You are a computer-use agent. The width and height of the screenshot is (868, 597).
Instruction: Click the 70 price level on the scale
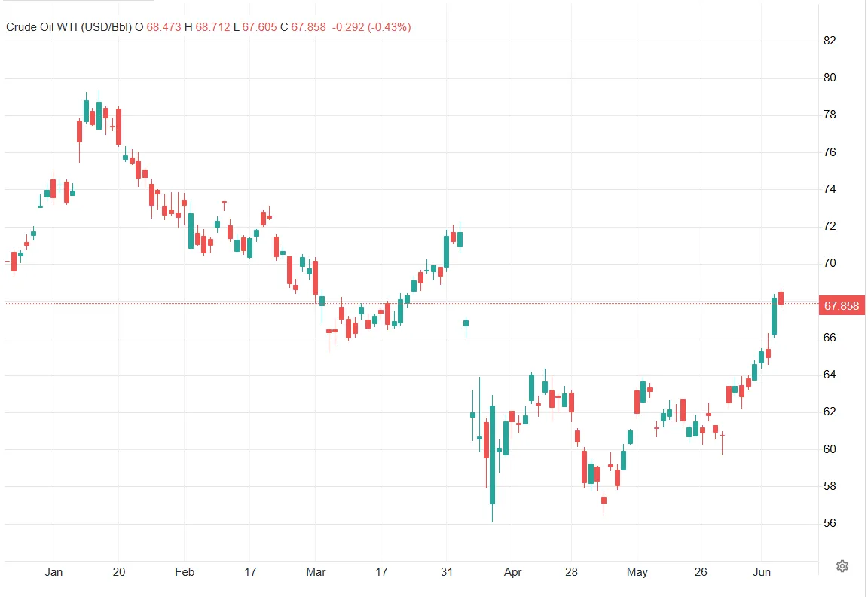pyautogui.click(x=830, y=263)
